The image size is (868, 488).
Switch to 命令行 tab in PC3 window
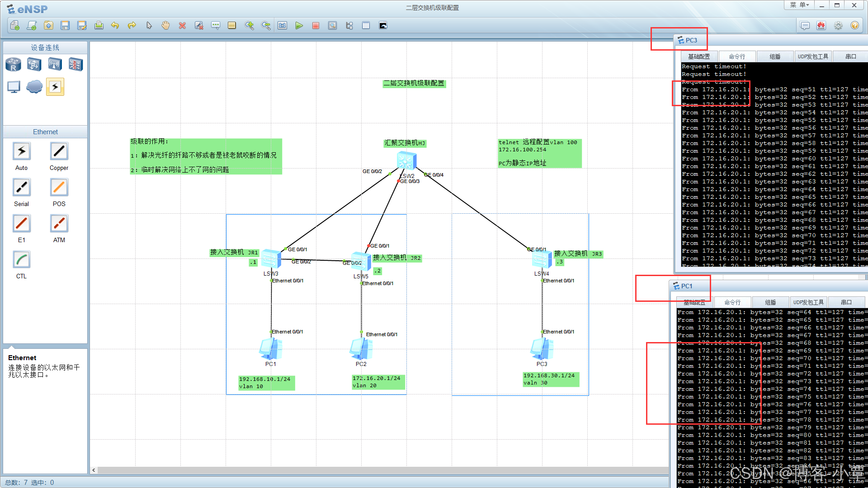[x=737, y=56]
